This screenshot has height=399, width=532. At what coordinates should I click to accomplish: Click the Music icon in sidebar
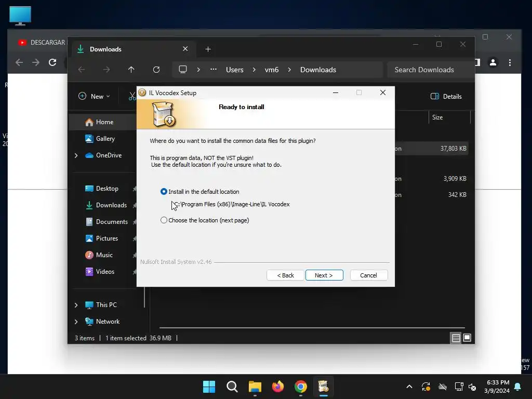[89, 255]
